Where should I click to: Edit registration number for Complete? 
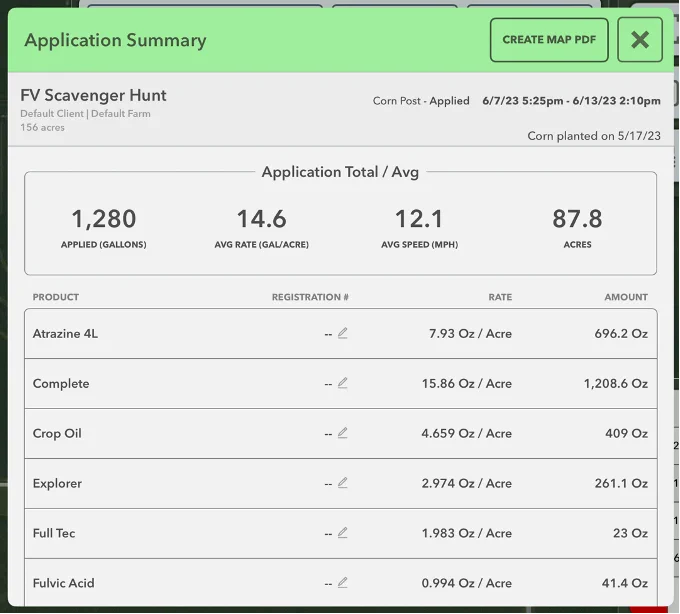click(x=343, y=383)
